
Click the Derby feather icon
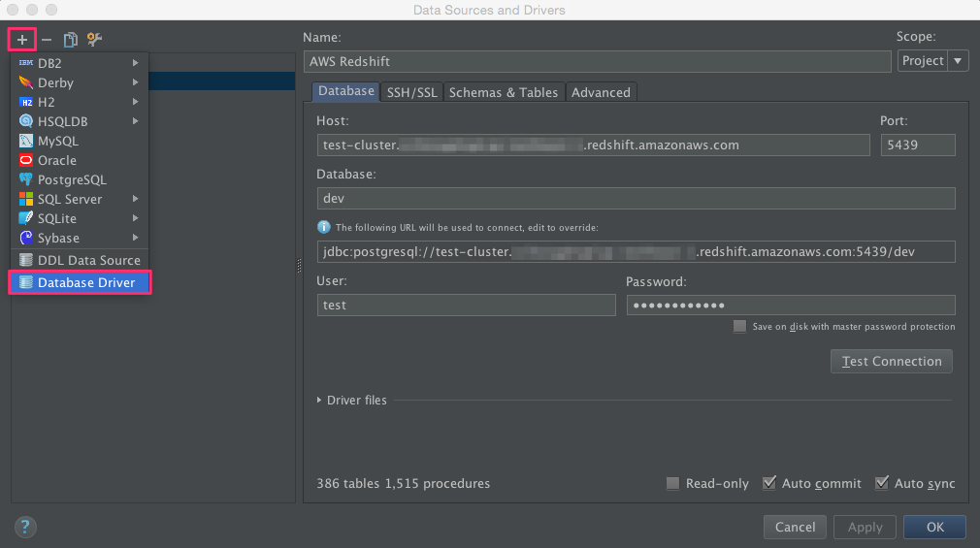point(25,82)
